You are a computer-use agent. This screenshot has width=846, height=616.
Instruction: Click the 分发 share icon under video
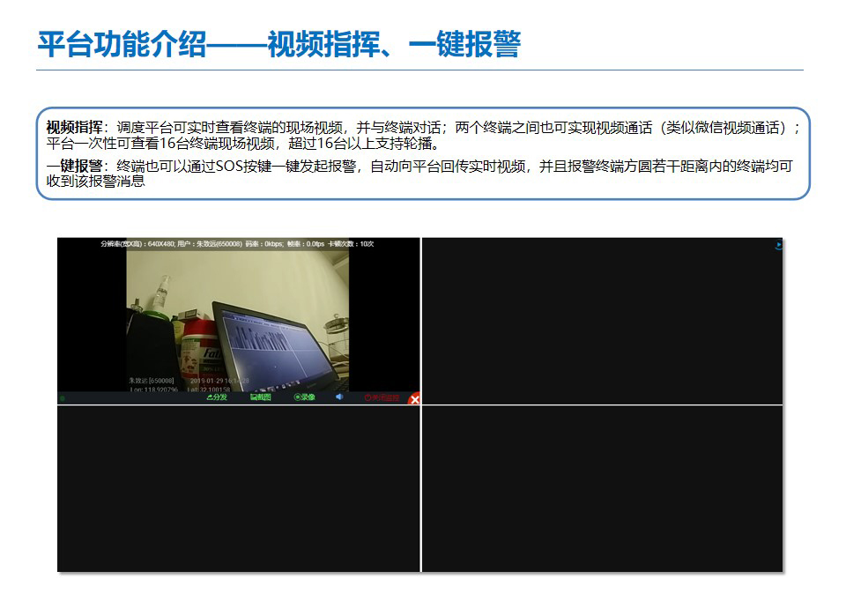(217, 397)
